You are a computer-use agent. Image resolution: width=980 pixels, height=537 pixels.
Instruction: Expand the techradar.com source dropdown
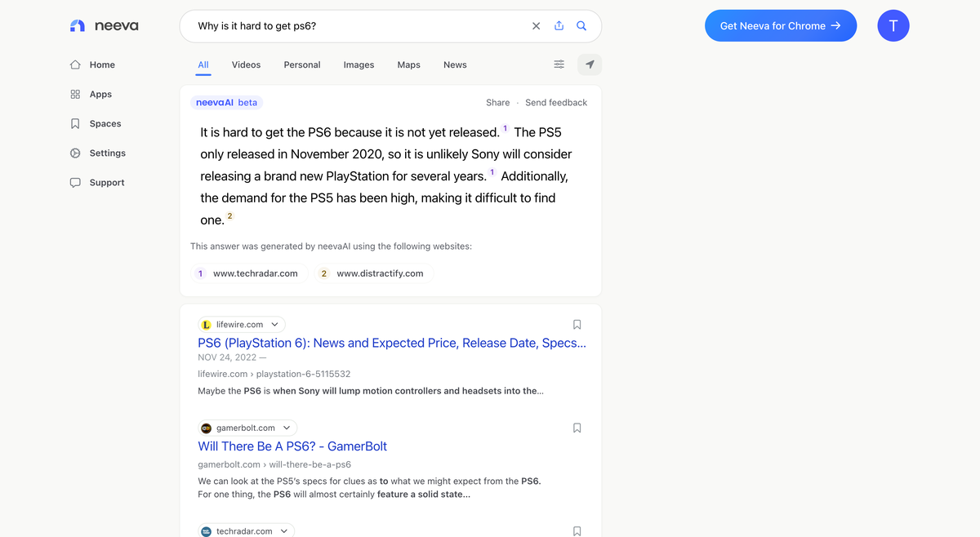point(284,531)
